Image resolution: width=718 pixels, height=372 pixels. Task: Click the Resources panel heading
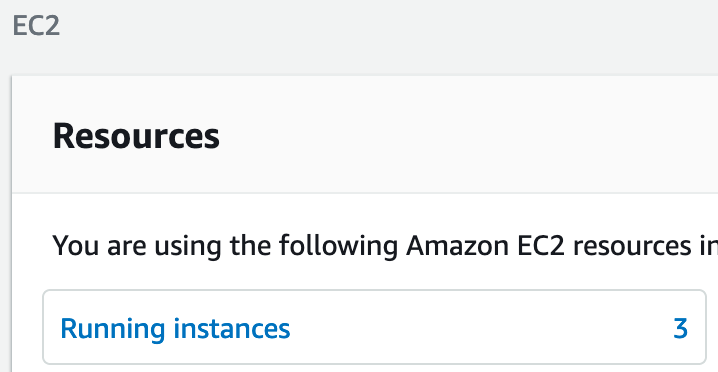coord(136,136)
